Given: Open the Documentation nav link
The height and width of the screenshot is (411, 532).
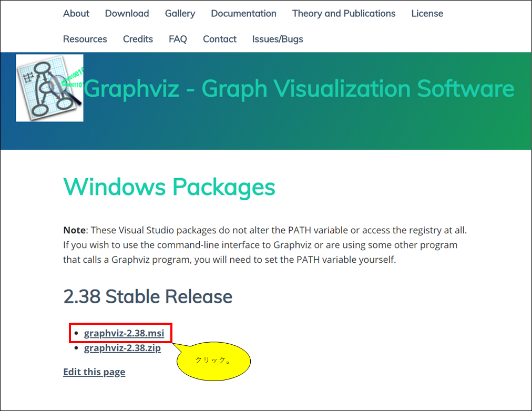Looking at the screenshot, I should 243,13.
